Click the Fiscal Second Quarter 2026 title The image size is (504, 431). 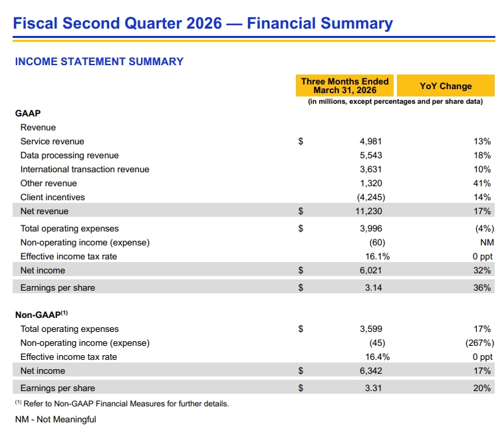203,24
